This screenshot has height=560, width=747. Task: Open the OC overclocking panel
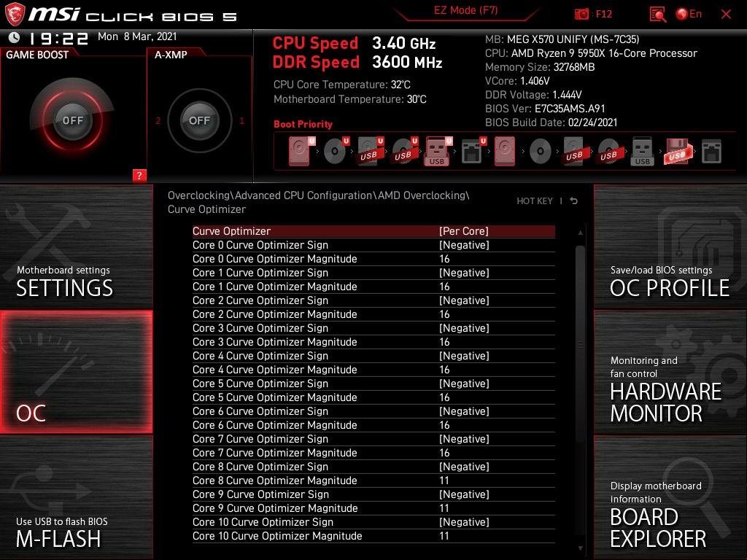76,372
